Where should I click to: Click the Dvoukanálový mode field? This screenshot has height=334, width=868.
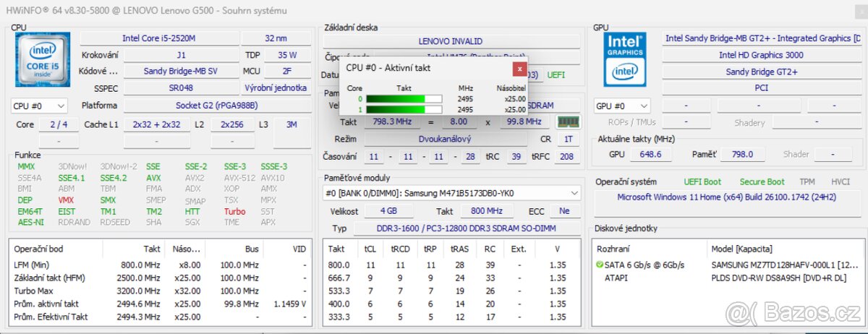click(x=443, y=139)
